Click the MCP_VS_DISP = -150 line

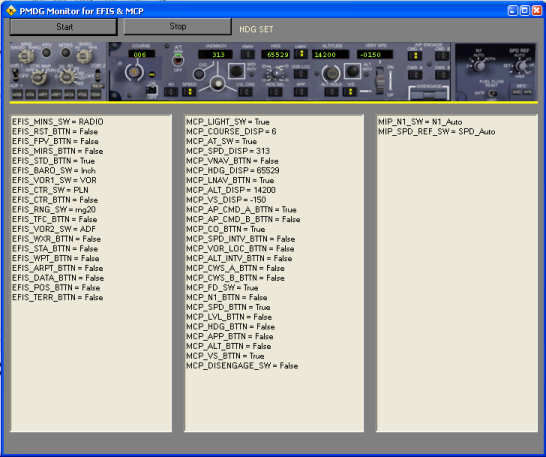tap(226, 200)
